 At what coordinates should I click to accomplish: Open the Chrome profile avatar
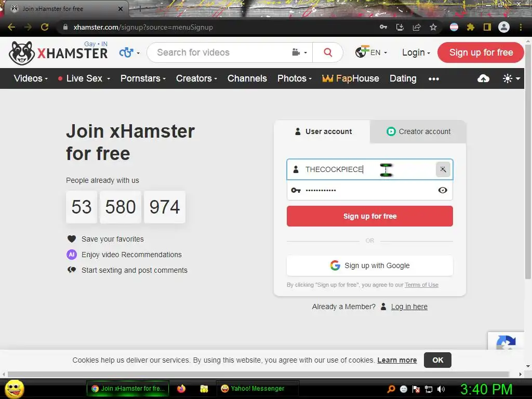[x=504, y=27]
